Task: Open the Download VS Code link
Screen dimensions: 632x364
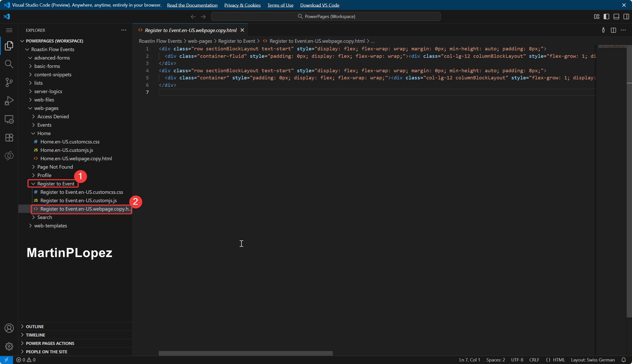Action: 320,5
